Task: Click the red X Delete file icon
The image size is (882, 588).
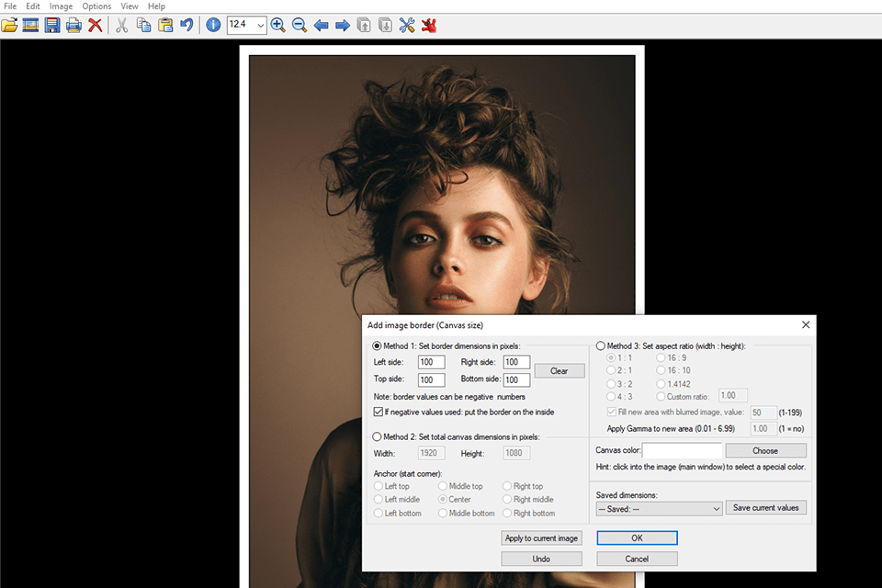Action: 96,26
